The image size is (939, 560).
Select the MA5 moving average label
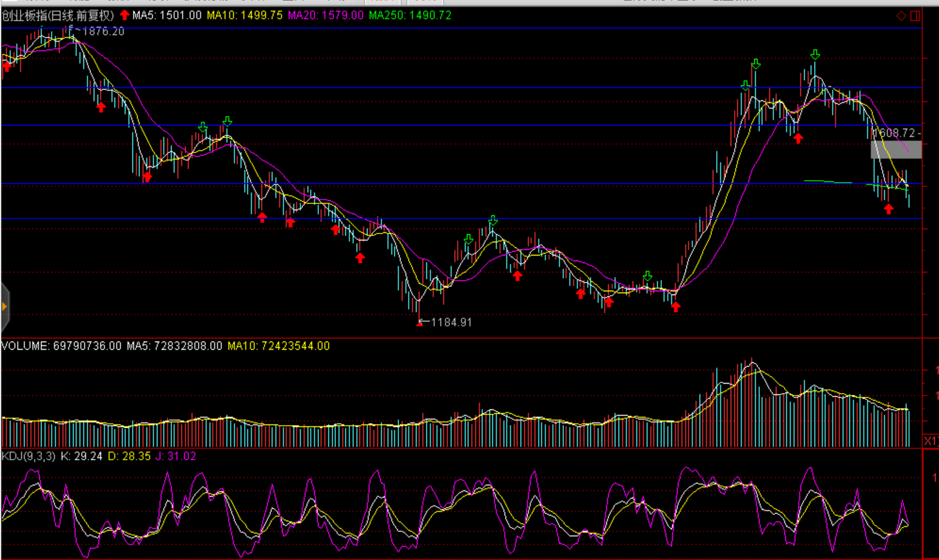166,15
